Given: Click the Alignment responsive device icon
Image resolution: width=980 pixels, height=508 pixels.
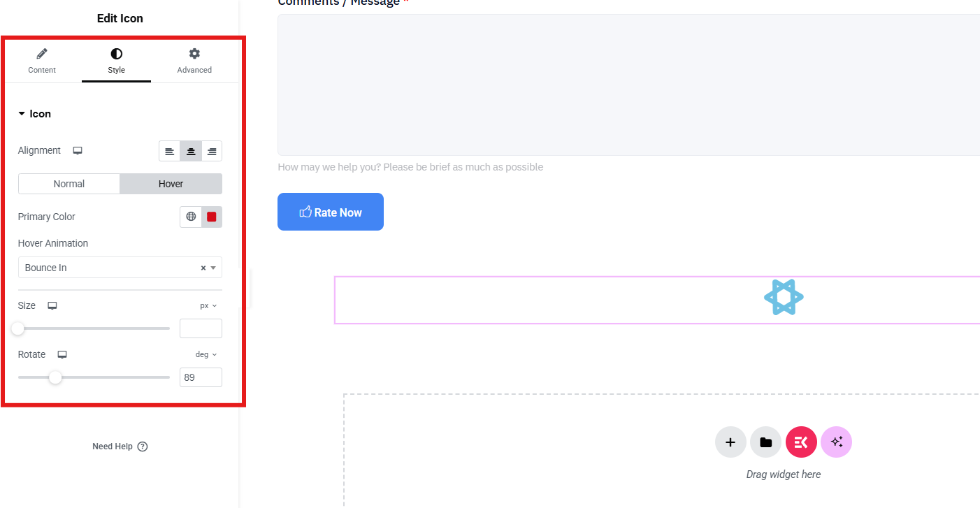Looking at the screenshot, I should coord(78,151).
